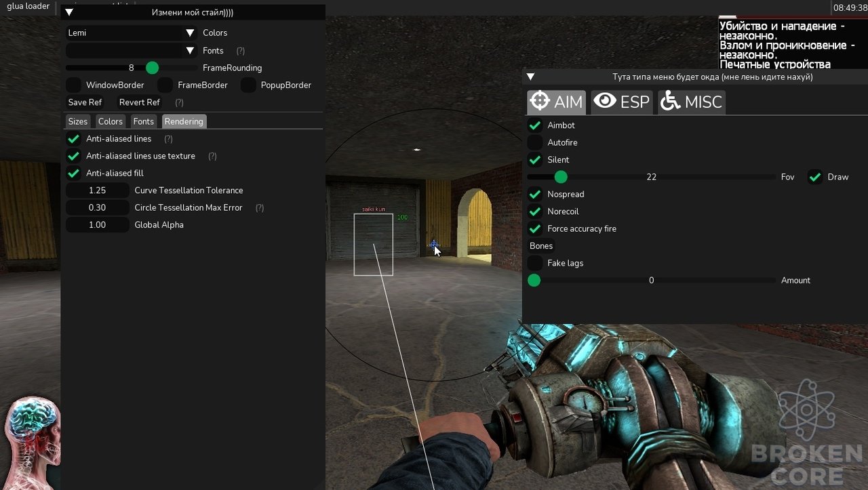Adjust the FrameRounding slider

click(132, 68)
